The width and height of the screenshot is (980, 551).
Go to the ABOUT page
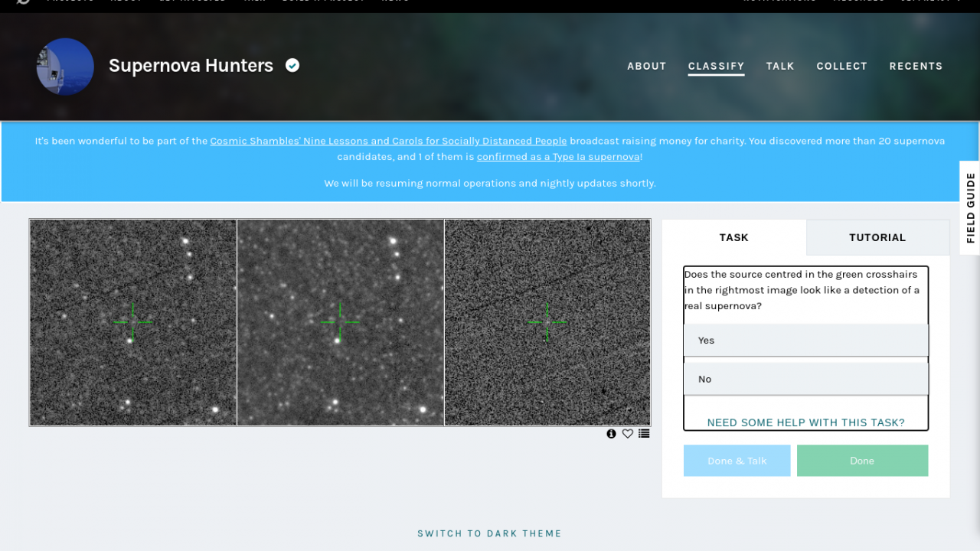[x=647, y=67]
